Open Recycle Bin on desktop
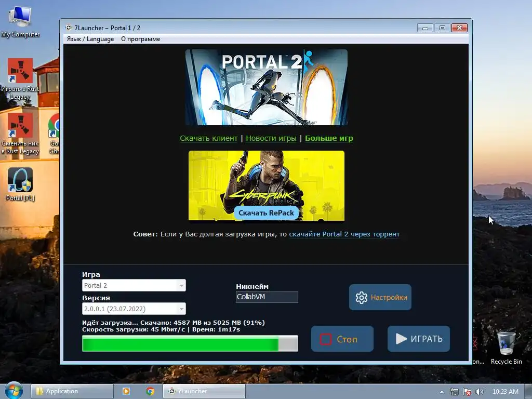The image size is (532, 399). [506, 348]
